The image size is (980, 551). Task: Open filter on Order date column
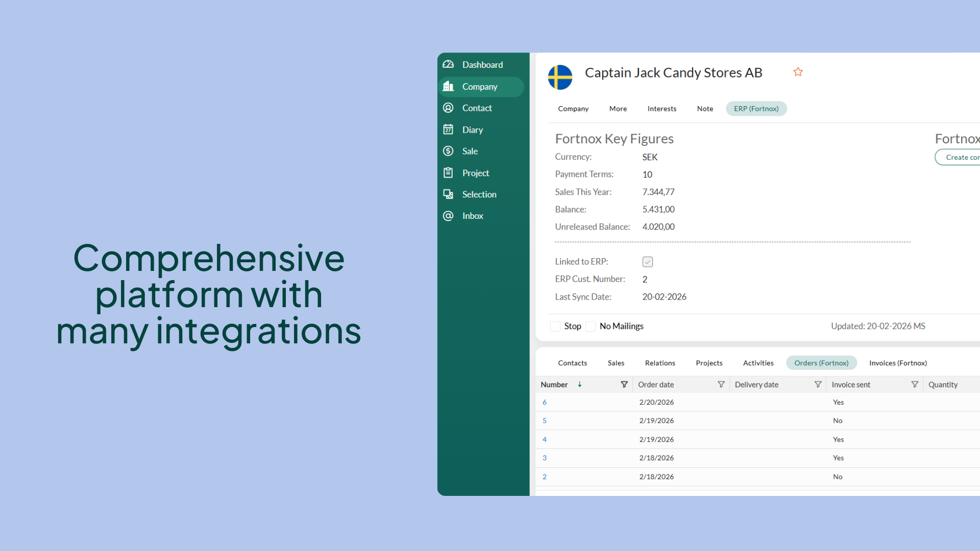coord(721,385)
